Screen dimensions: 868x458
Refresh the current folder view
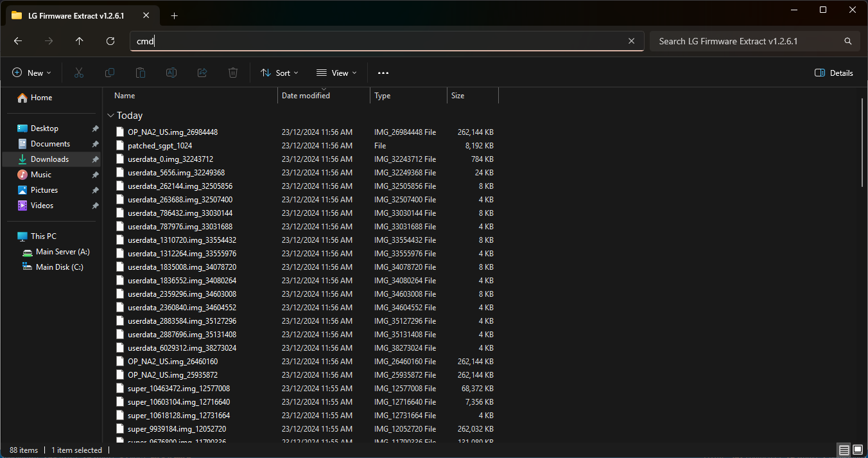(110, 40)
